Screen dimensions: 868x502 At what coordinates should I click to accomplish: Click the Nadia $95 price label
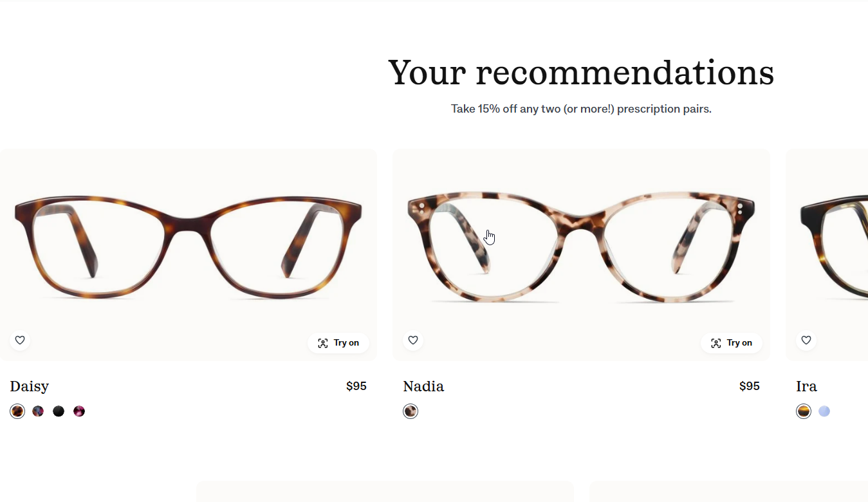tap(750, 386)
